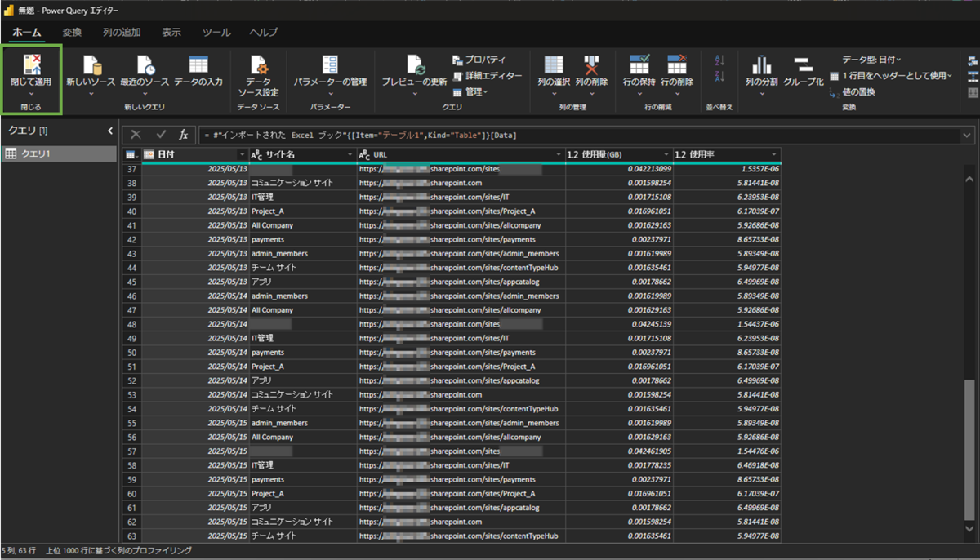980x560 pixels.
Task: Confirm formula with the checkmark icon
Action: coord(161,135)
